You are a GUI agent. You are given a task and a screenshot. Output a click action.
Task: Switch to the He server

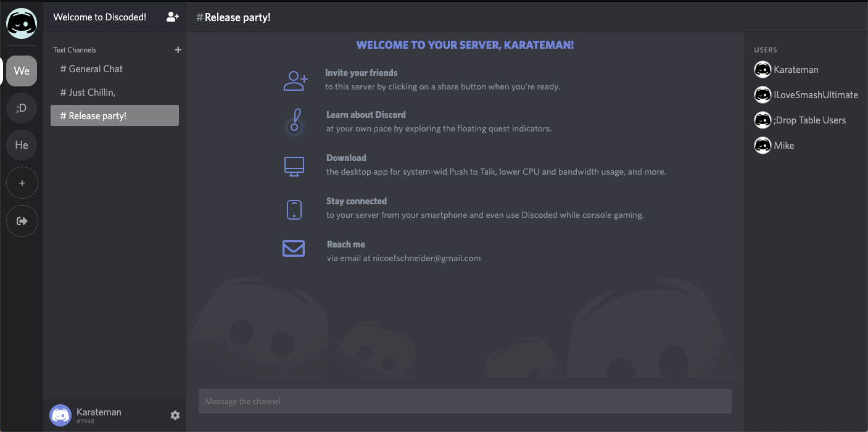pos(22,145)
